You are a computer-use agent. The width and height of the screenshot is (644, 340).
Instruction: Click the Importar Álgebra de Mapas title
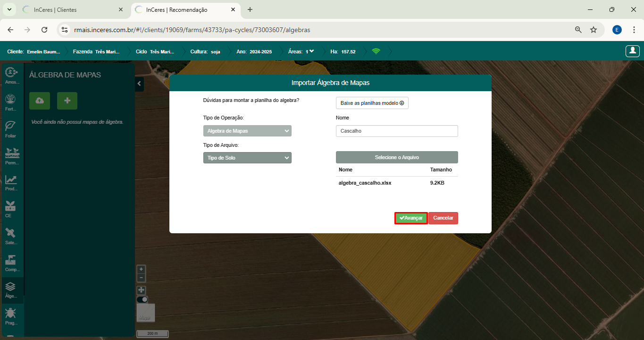330,83
